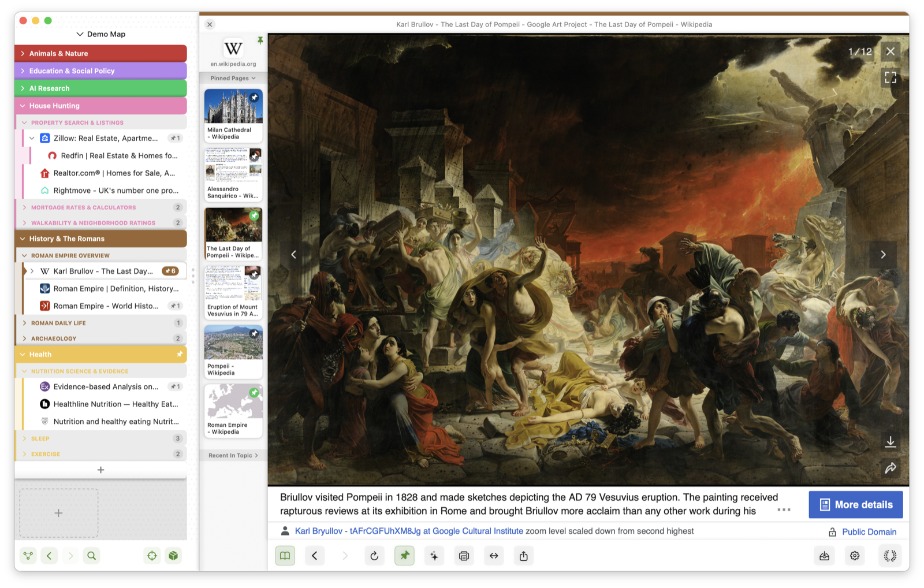Toggle pin on Pompeii Wikipedia thumbnail

point(254,333)
